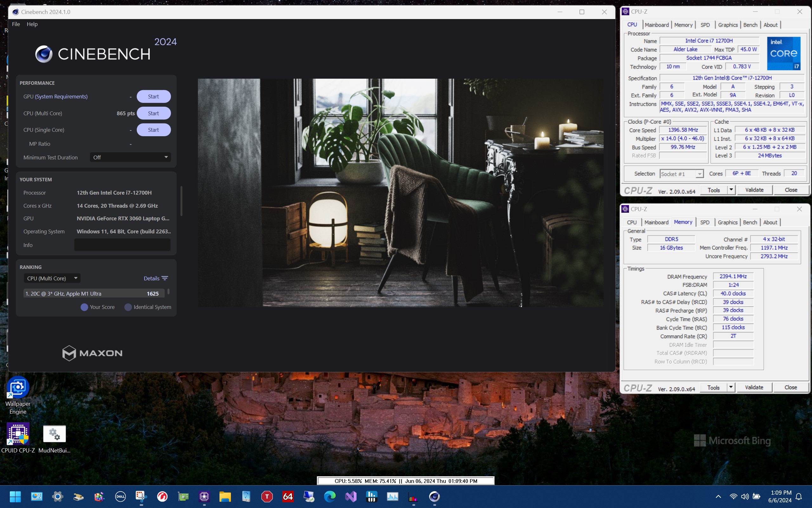Click the 865 pts multi core score

click(x=126, y=113)
